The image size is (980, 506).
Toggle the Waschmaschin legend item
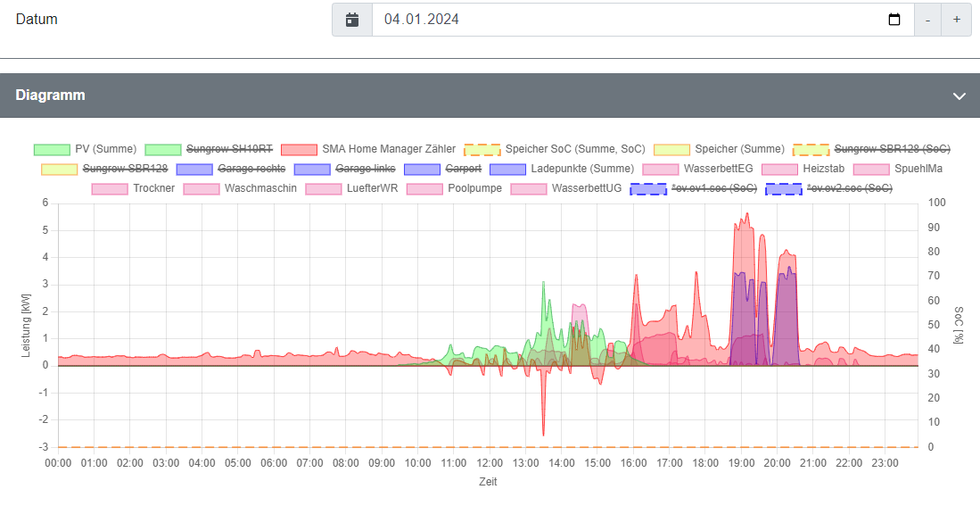pyautogui.click(x=260, y=188)
